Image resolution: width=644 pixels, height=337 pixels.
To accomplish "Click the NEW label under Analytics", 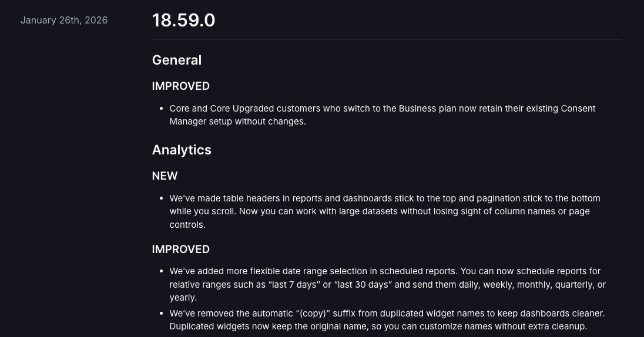I will pyautogui.click(x=165, y=176).
